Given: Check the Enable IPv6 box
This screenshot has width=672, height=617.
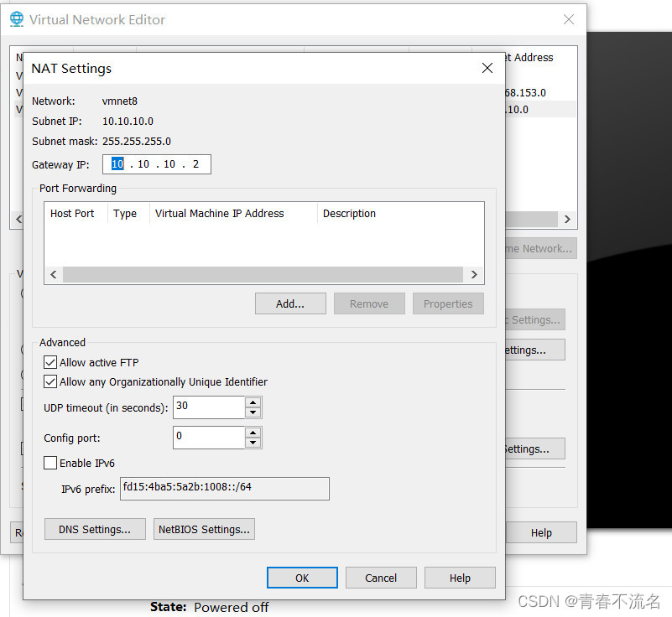Looking at the screenshot, I should (x=50, y=463).
